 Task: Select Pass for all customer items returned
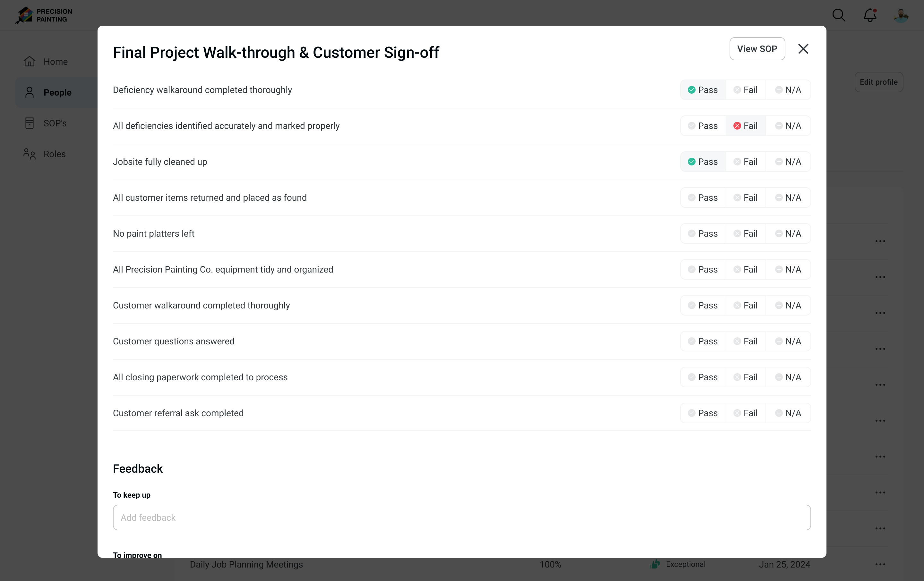[x=703, y=198]
